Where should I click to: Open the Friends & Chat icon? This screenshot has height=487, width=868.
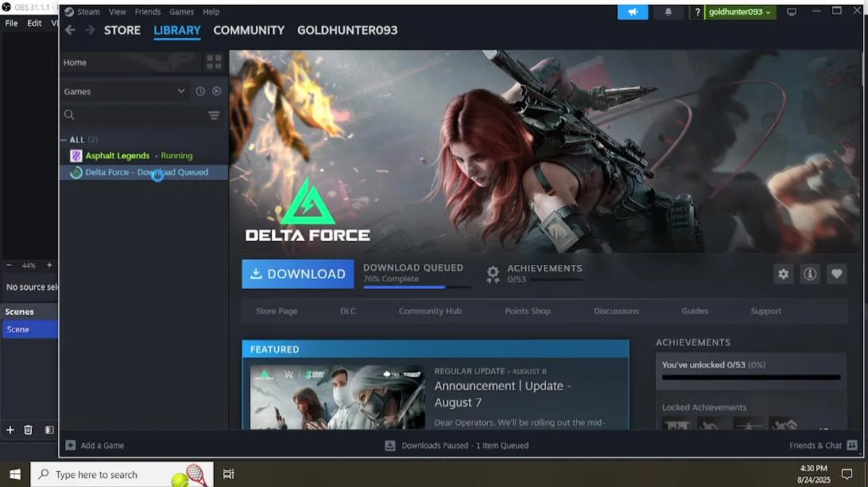(x=852, y=445)
